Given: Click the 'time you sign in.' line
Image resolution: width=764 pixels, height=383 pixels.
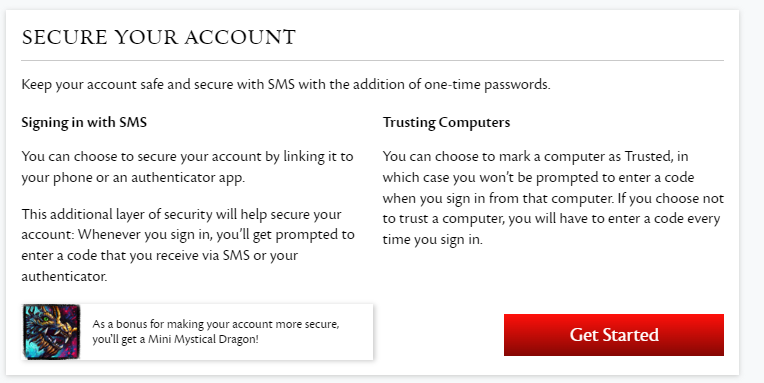Looking at the screenshot, I should [433, 240].
